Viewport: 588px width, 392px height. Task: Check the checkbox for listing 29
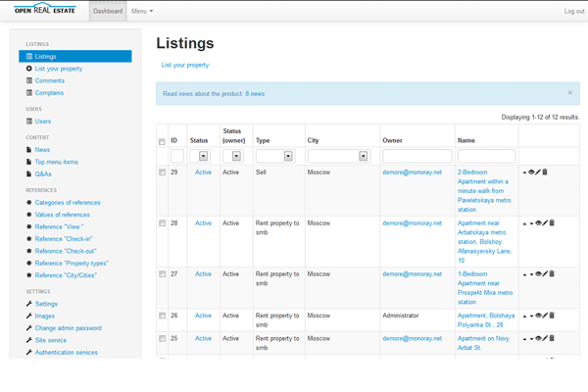coord(163,171)
